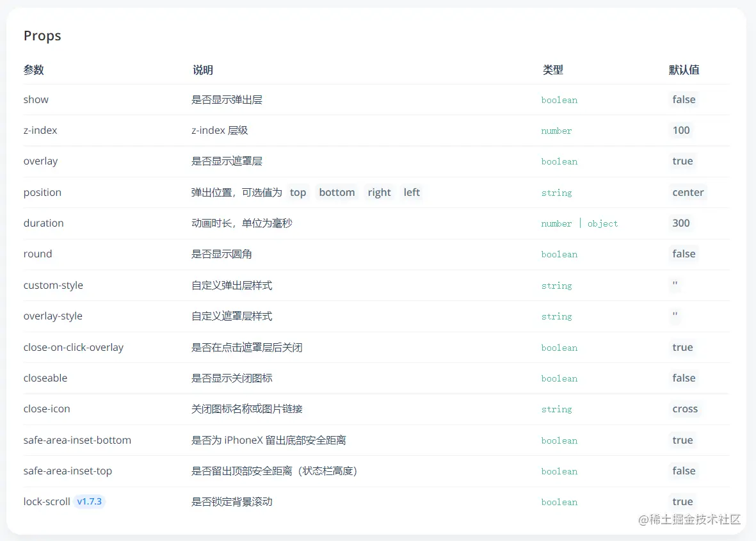
Task: Click the z-index parameter name
Action: click(x=40, y=130)
